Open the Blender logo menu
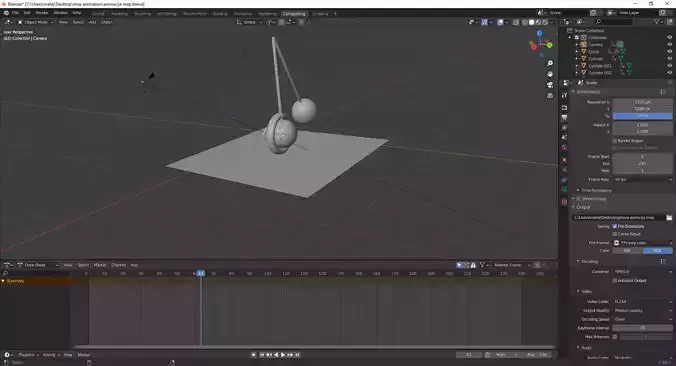Screen dimensions: 676x366 tap(6, 13)
